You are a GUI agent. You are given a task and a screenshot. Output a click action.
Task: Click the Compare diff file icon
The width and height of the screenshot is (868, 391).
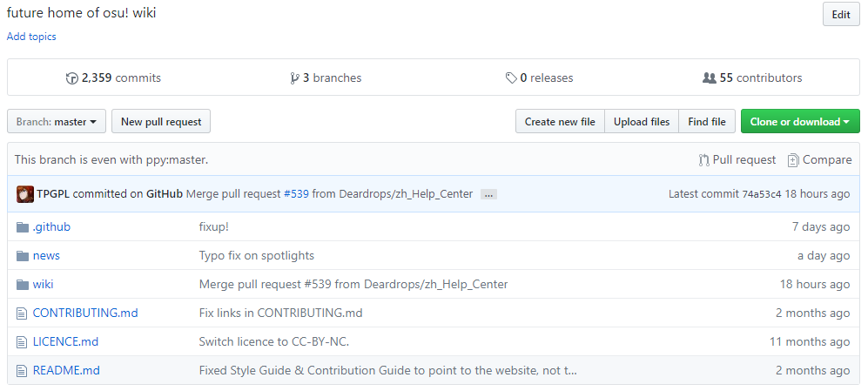coord(793,160)
